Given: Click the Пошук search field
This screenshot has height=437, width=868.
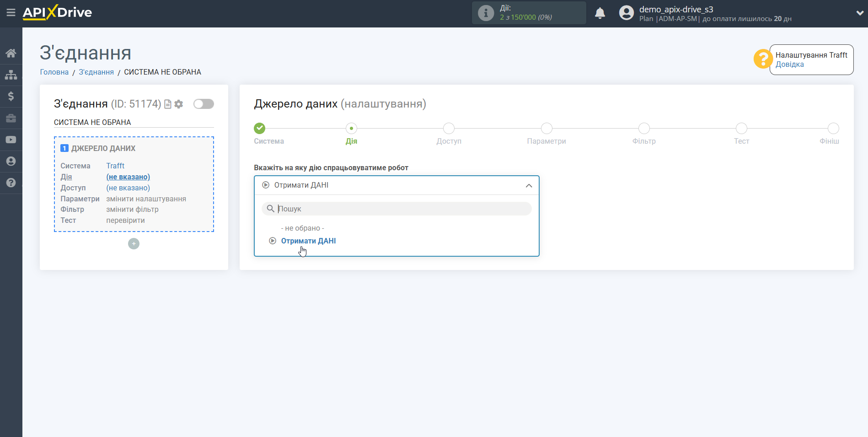Looking at the screenshot, I should [x=396, y=209].
